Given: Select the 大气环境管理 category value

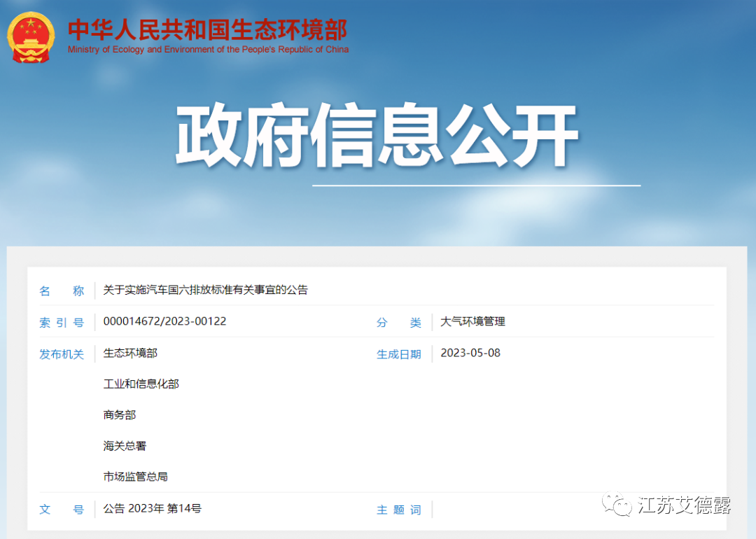Looking at the screenshot, I should [x=473, y=322].
